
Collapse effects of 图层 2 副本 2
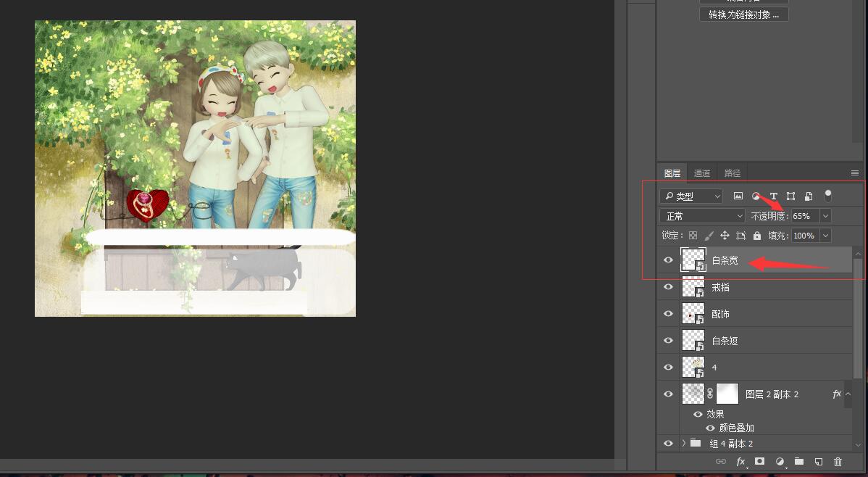848,394
